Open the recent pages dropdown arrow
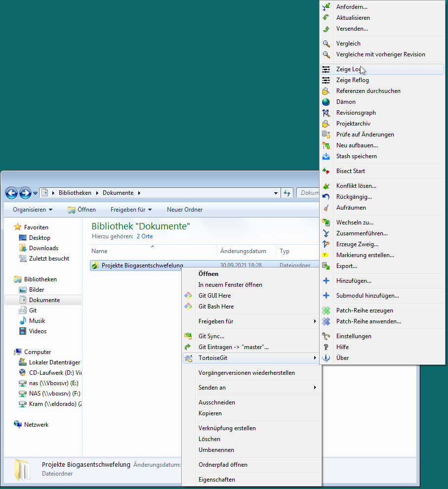This screenshot has height=489, width=448. point(35,193)
